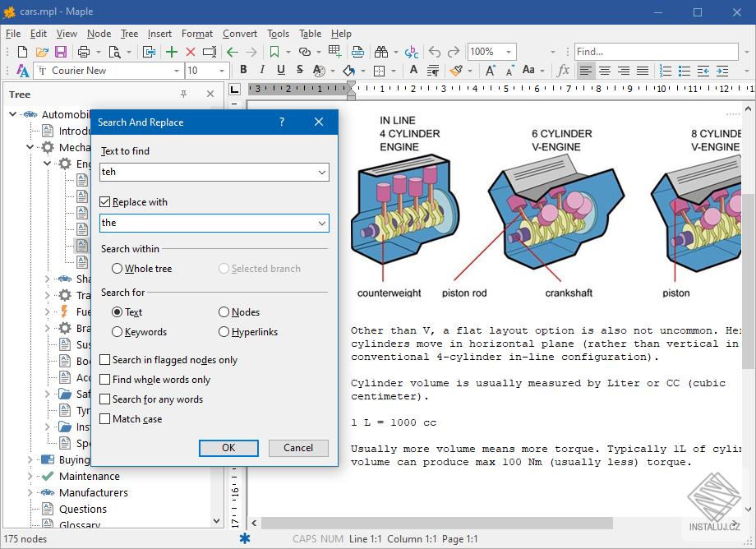Toggle italic formatting
The width and height of the screenshot is (756, 549).
[x=262, y=70]
